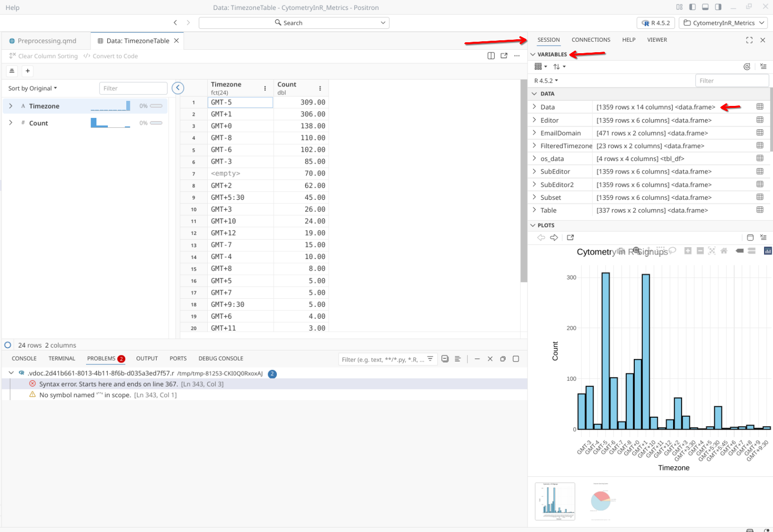773x532 pixels.
Task: Refresh the Variables pane objects
Action: (x=747, y=67)
